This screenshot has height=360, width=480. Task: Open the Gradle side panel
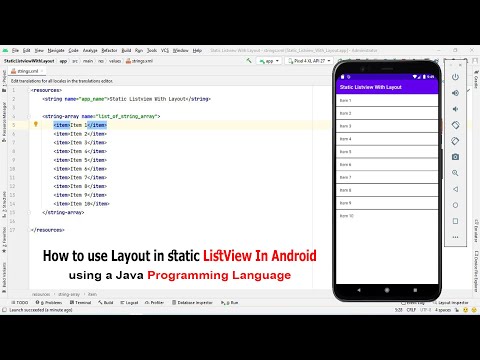(476, 80)
